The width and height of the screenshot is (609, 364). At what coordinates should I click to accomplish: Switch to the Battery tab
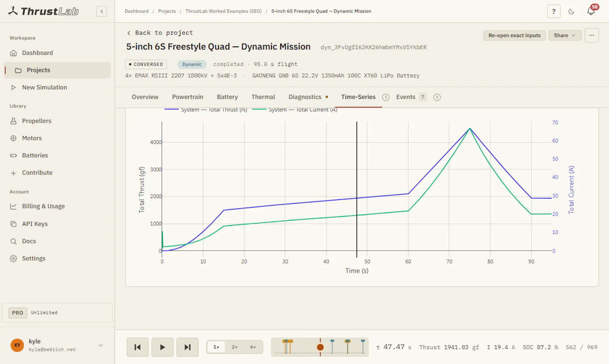click(227, 97)
